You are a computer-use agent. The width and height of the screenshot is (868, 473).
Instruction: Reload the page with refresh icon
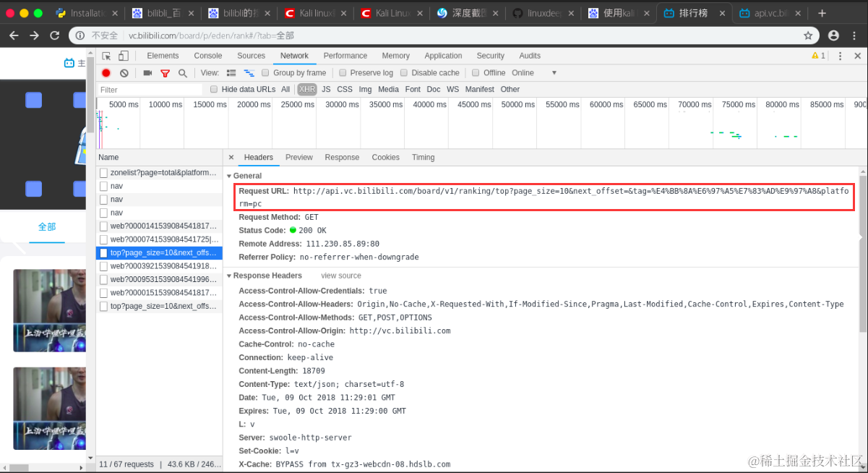pyautogui.click(x=54, y=35)
